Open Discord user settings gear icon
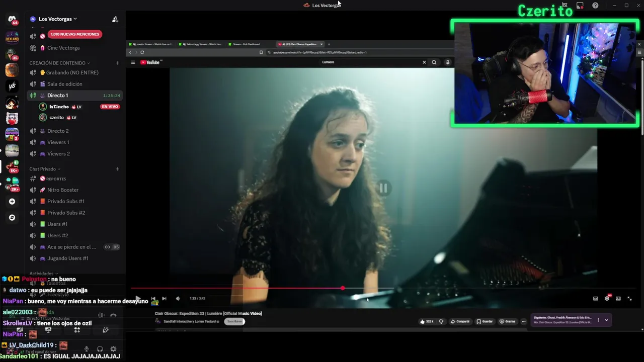The height and width of the screenshot is (362, 644). [x=113, y=349]
